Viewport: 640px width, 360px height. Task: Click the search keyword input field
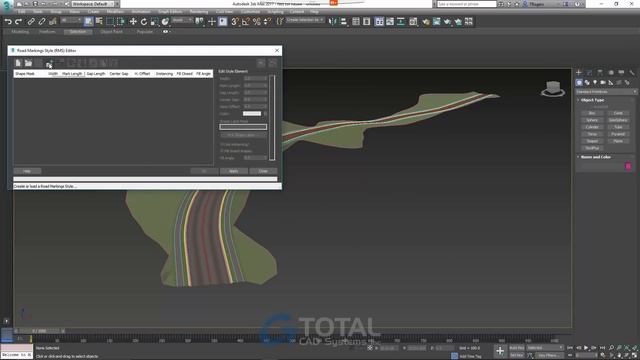tap(466, 4)
